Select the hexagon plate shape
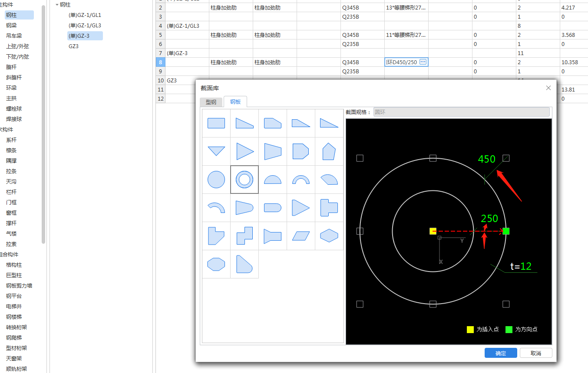This screenshot has width=588, height=373. pos(329,236)
